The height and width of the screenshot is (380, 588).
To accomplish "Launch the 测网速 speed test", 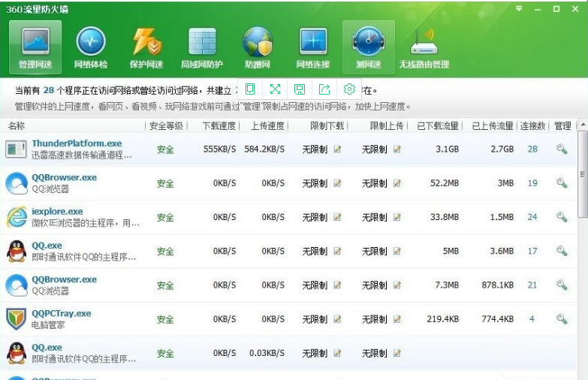I will pos(368,47).
